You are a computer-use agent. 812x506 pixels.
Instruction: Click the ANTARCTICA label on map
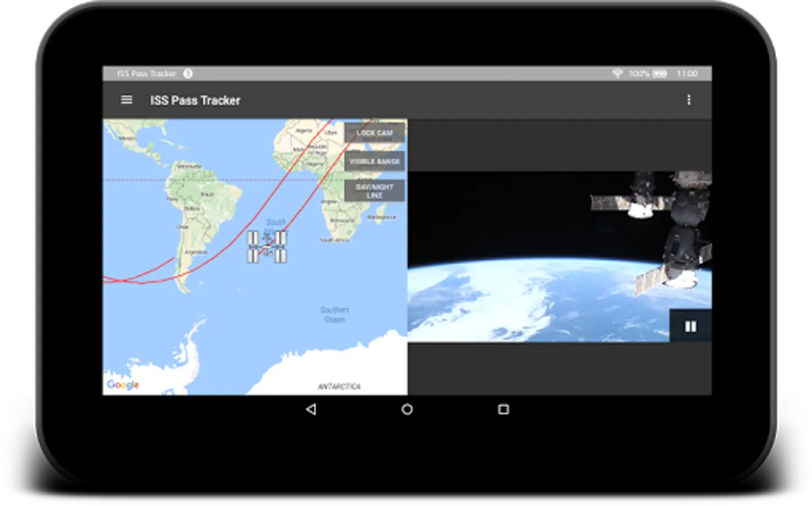tap(339, 386)
